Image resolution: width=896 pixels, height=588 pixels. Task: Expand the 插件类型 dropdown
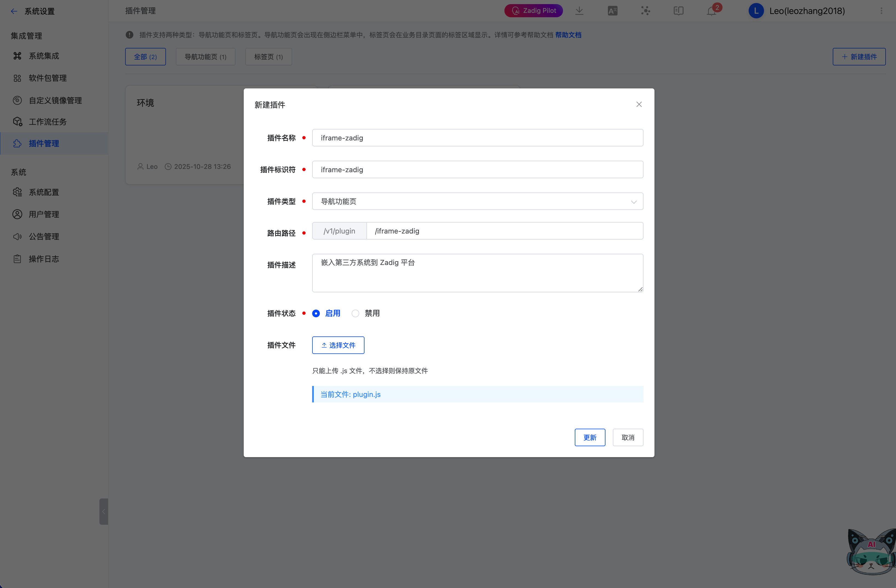click(x=477, y=201)
